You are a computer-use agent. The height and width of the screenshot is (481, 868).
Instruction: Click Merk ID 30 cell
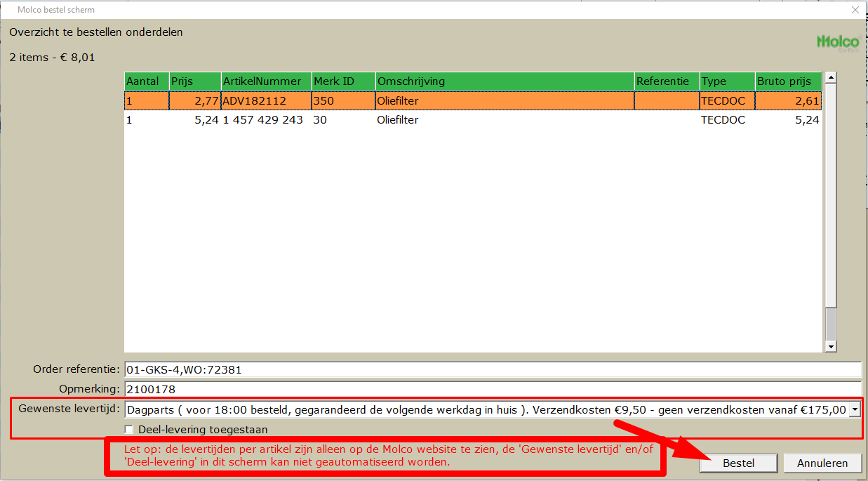point(343,120)
